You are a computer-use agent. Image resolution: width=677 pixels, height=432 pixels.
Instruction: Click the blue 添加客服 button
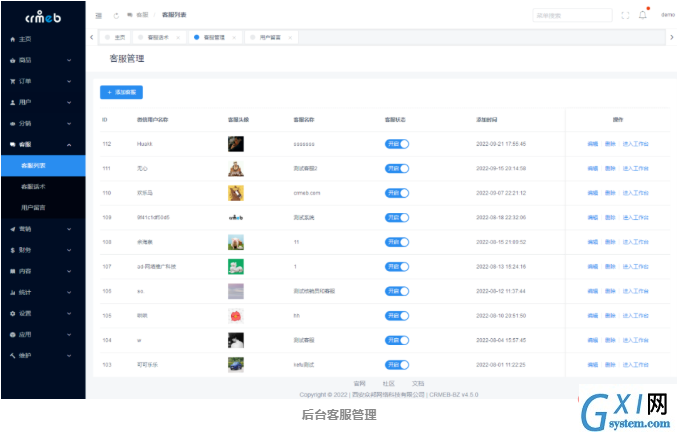pos(121,92)
